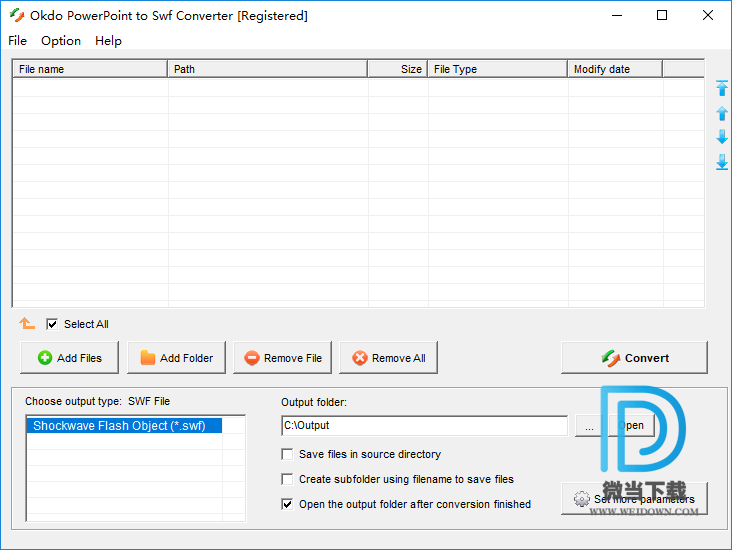This screenshot has width=732, height=550.
Task: Sort list by Modify date column header
Action: coord(615,69)
